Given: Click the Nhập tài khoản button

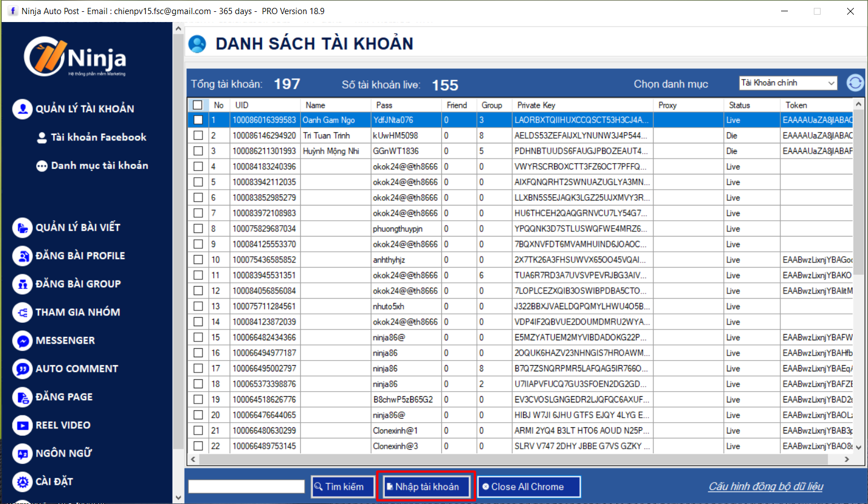Looking at the screenshot, I should pyautogui.click(x=426, y=487).
